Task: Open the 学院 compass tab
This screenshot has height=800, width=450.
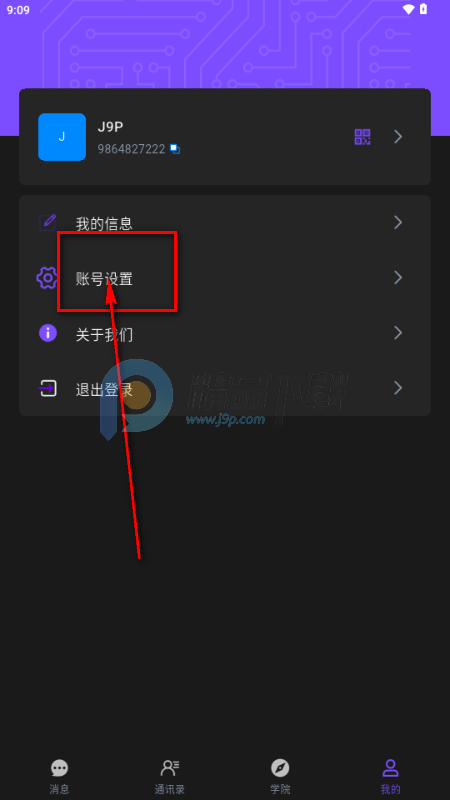Action: pyautogui.click(x=280, y=776)
